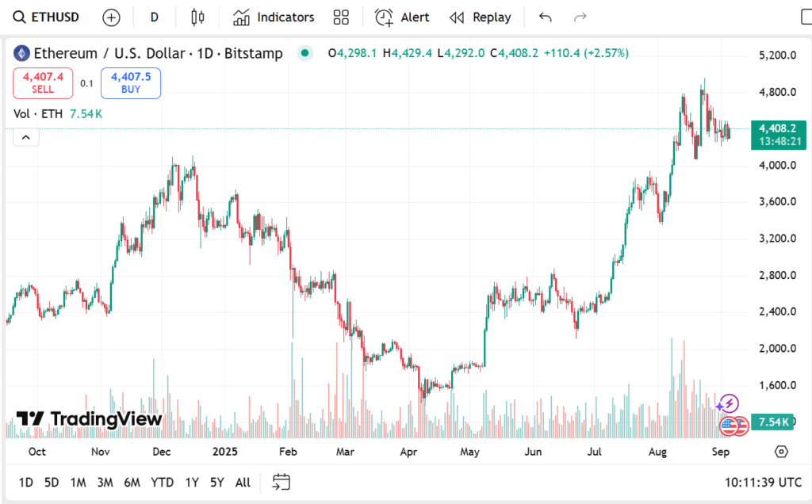The height and width of the screenshot is (504, 812).
Task: Open symbol search for ETHUSD
Action: pos(46,17)
